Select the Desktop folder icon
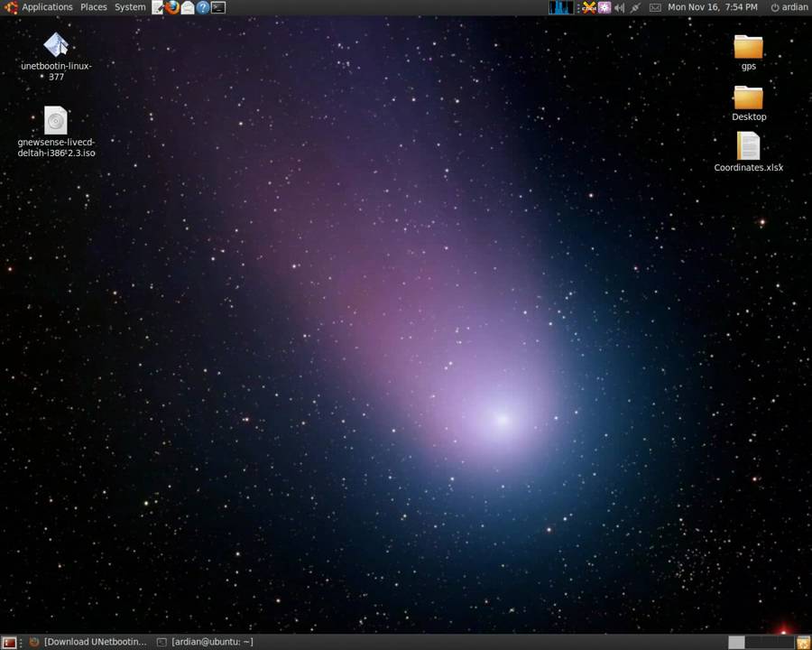This screenshot has width=812, height=650. pos(749,103)
